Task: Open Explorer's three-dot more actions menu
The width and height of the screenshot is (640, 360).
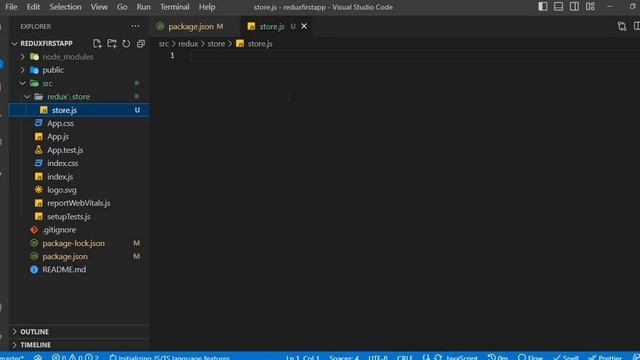Action: [135, 26]
